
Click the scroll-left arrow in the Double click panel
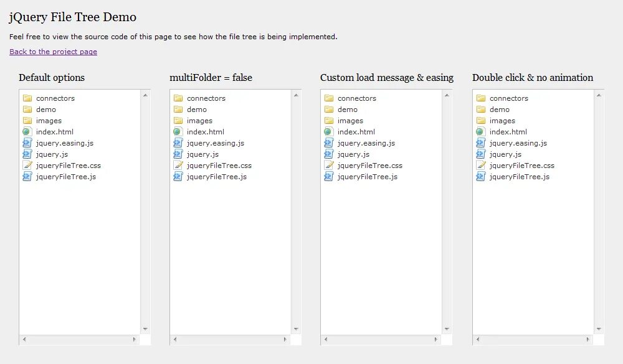coord(478,340)
